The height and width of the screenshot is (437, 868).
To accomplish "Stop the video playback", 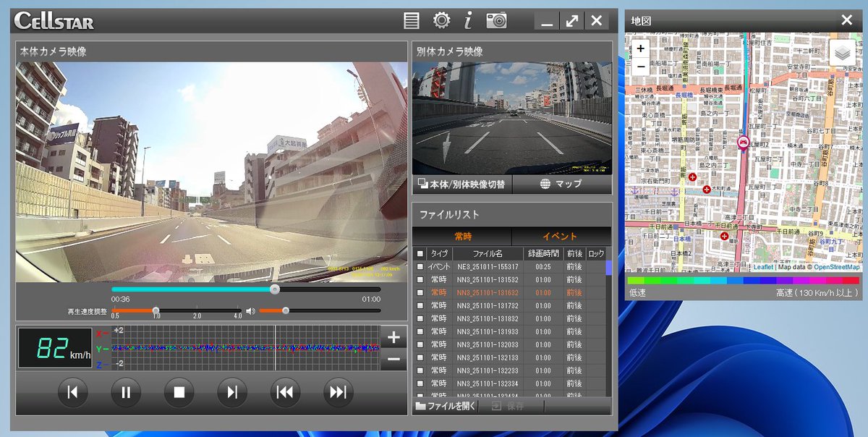I will click(x=179, y=392).
